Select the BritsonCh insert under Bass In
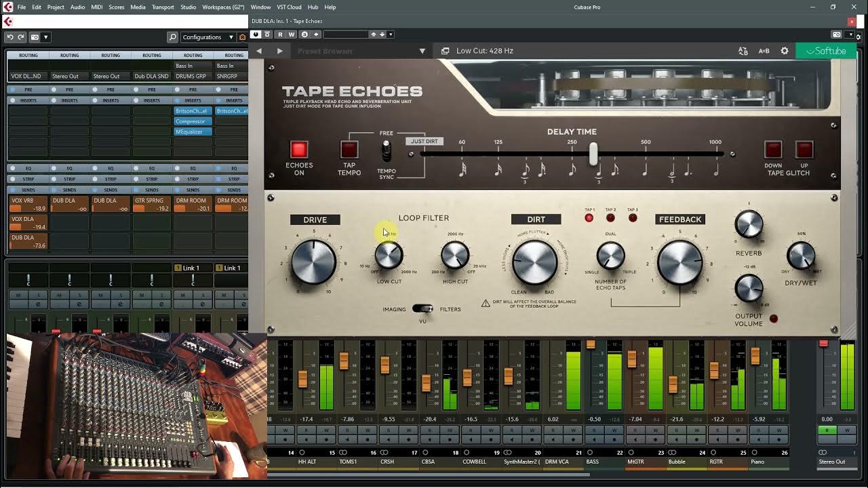 coord(193,110)
